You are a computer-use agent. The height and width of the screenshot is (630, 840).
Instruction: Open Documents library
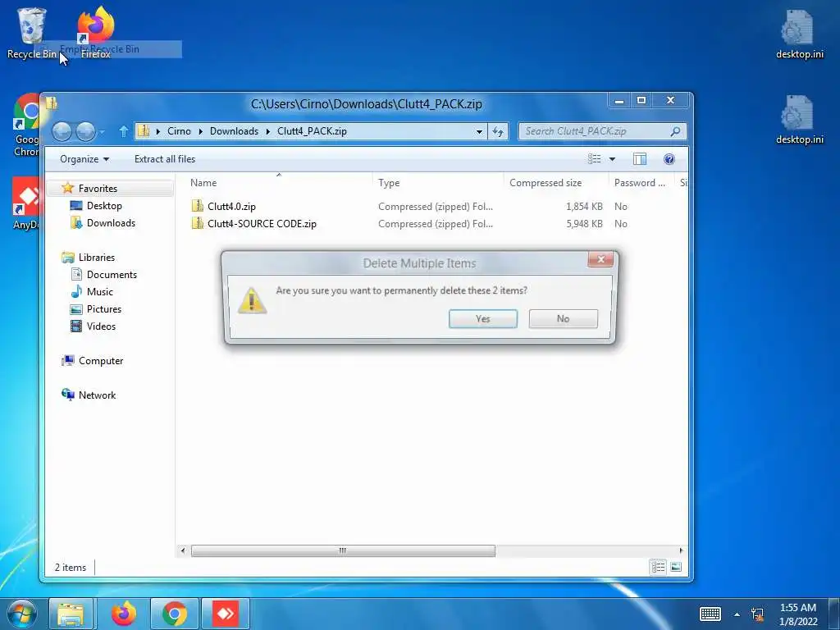coord(112,274)
